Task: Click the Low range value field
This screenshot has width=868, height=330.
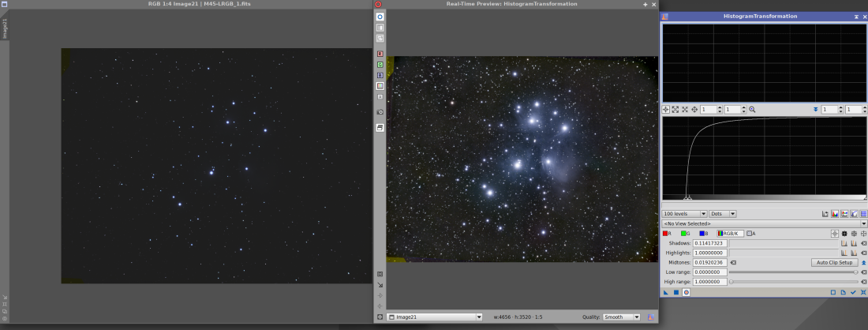Action: click(710, 272)
